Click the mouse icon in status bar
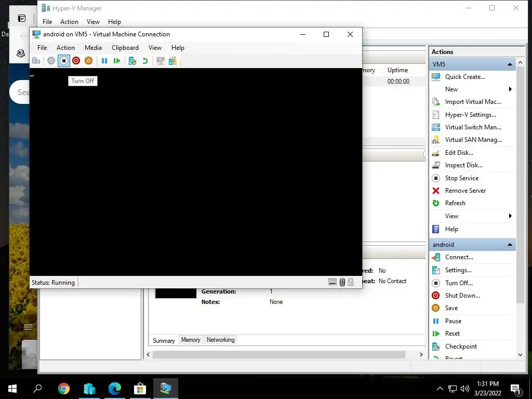Screen dimensions: 532x399 pos(342,282)
